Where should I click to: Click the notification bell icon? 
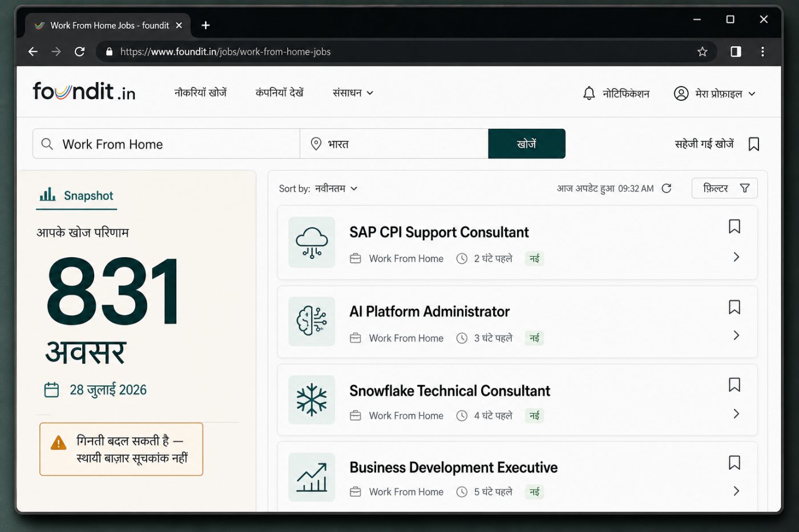(589, 93)
